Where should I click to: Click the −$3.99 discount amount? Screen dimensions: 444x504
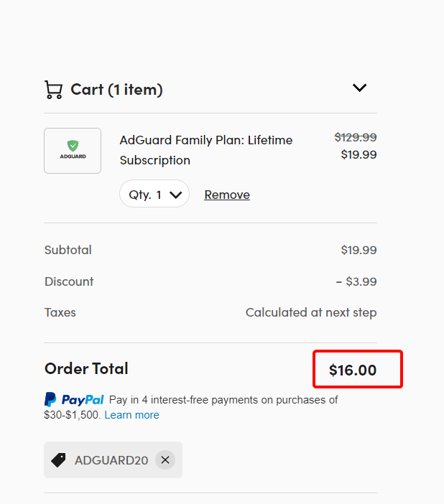(x=356, y=281)
